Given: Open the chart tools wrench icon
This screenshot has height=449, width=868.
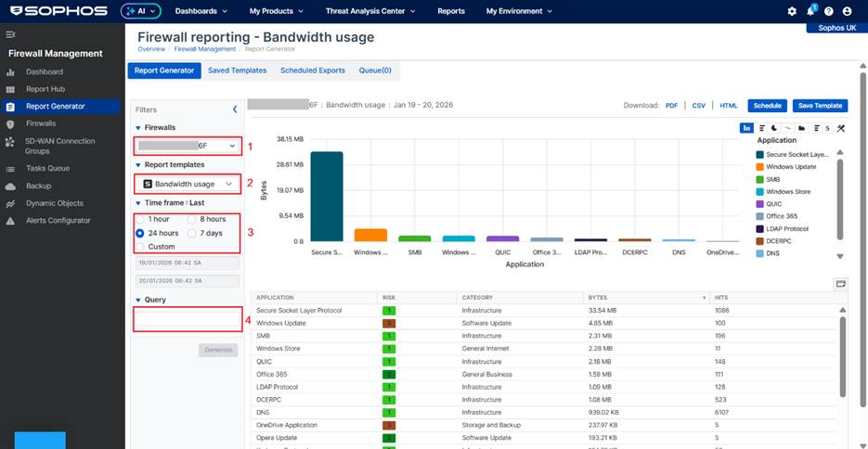Looking at the screenshot, I should pyautogui.click(x=840, y=128).
